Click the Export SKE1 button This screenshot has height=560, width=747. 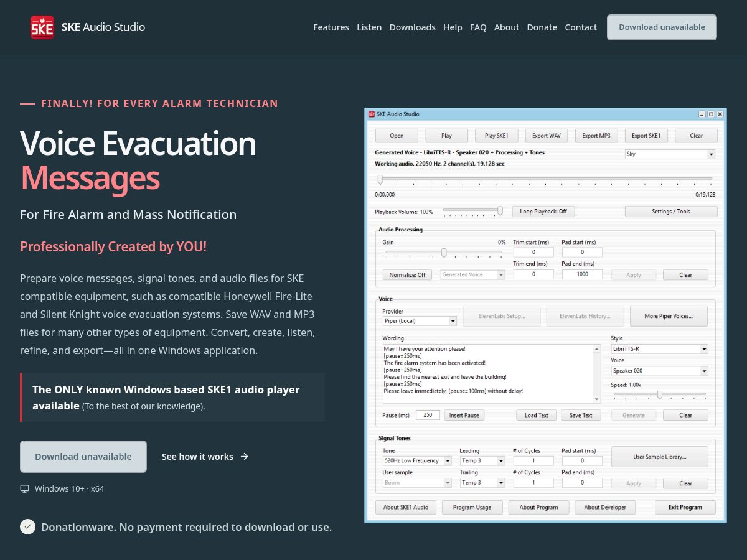pyautogui.click(x=646, y=136)
